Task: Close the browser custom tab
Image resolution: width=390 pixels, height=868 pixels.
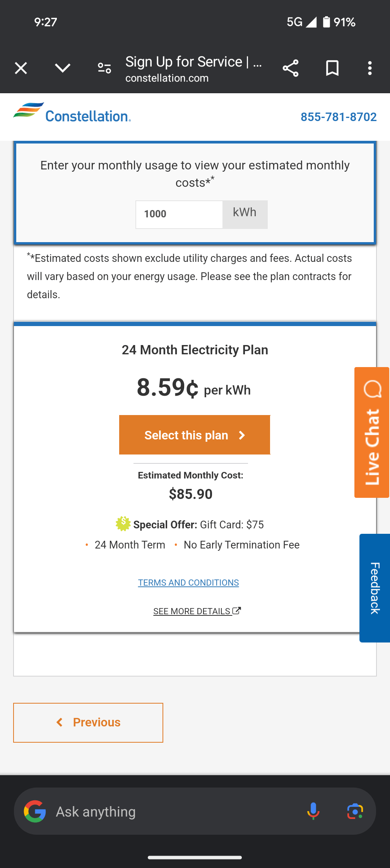Action: pyautogui.click(x=21, y=68)
